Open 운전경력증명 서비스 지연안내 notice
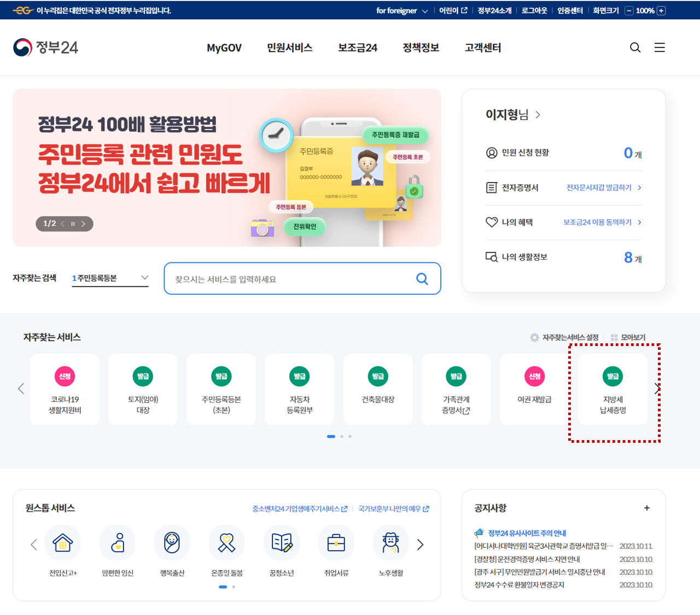 [527, 559]
